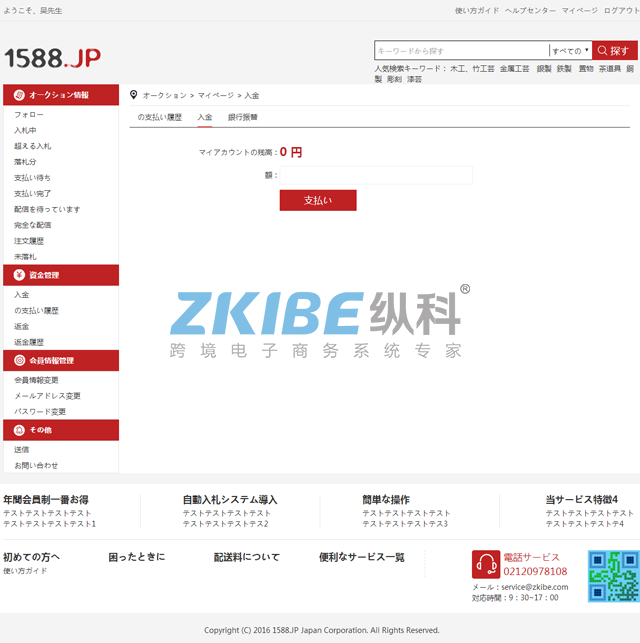The image size is (640, 643).
Task: Click popular keyword 竹工芸
Action: (483, 69)
